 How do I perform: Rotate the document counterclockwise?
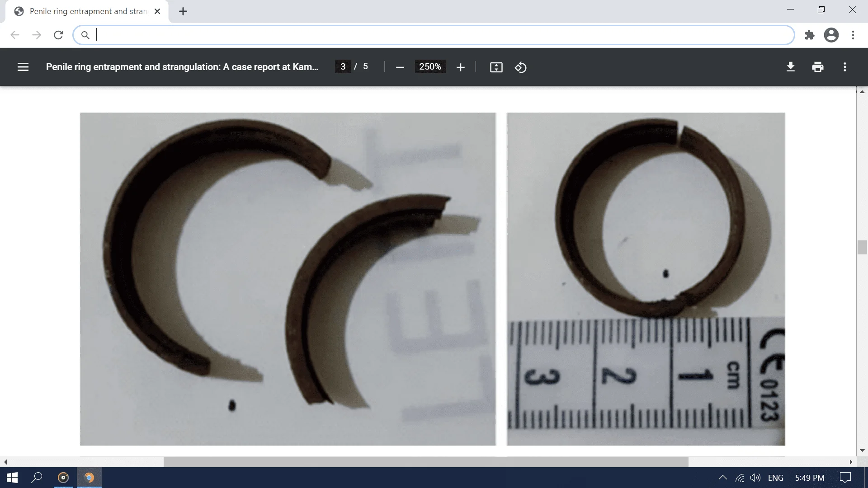tap(520, 67)
